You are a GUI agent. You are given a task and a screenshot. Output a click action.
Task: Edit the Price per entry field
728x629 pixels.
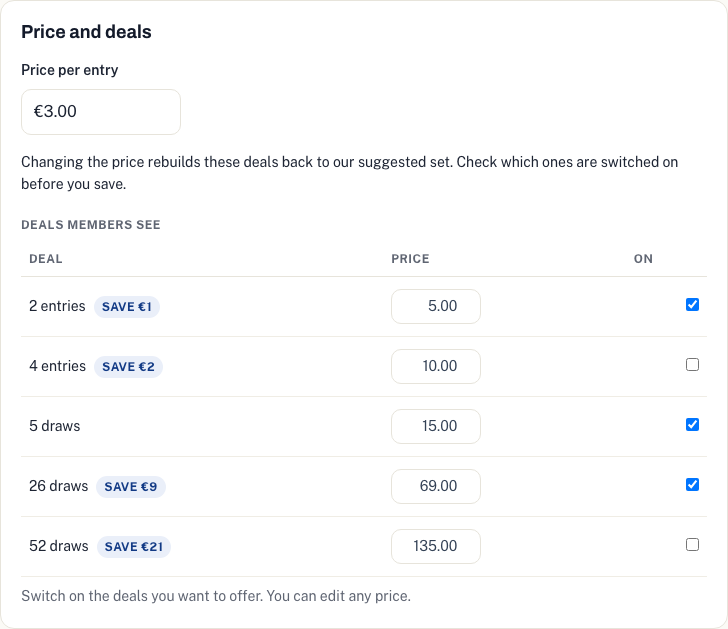pyautogui.click(x=101, y=112)
